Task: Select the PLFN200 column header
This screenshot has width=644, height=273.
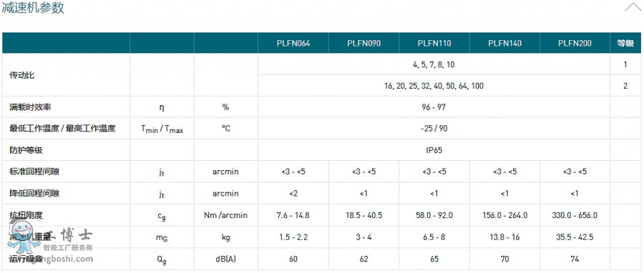Action: point(575,43)
